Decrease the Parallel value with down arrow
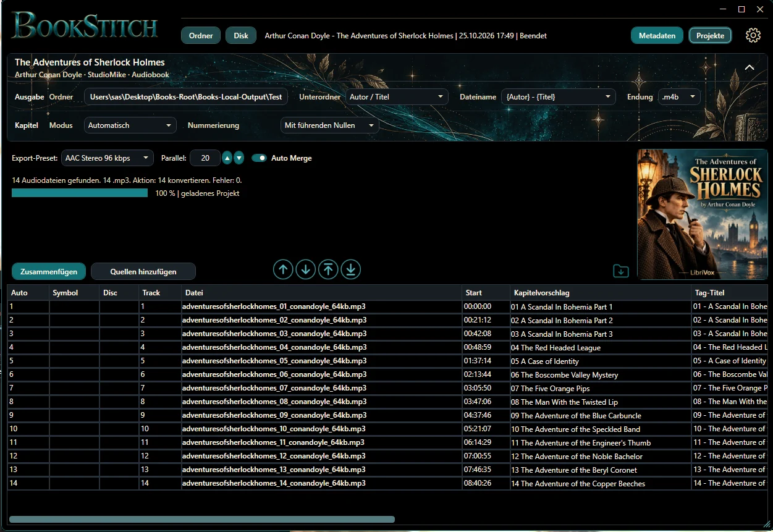Image resolution: width=773 pixels, height=532 pixels. tap(239, 158)
